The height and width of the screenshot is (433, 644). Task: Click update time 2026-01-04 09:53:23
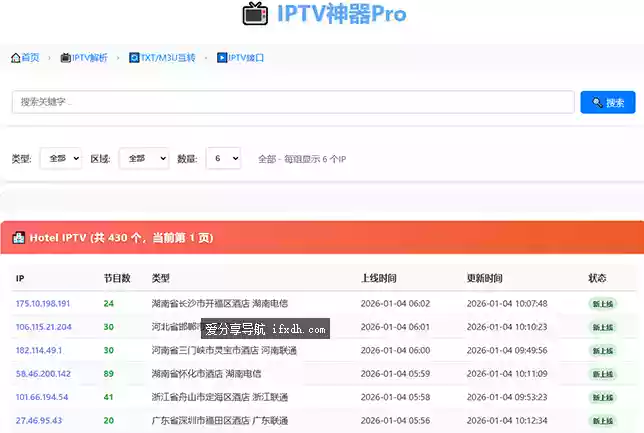pyautogui.click(x=507, y=397)
